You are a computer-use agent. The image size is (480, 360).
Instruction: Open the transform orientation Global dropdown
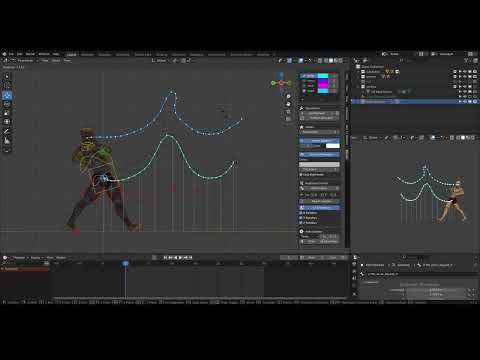(161, 60)
